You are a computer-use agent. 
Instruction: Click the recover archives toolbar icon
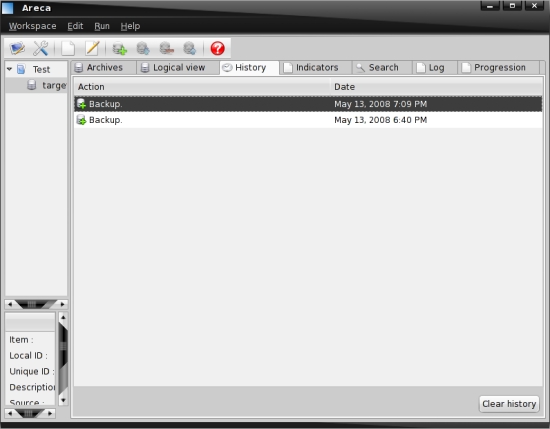pyautogui.click(x=189, y=48)
